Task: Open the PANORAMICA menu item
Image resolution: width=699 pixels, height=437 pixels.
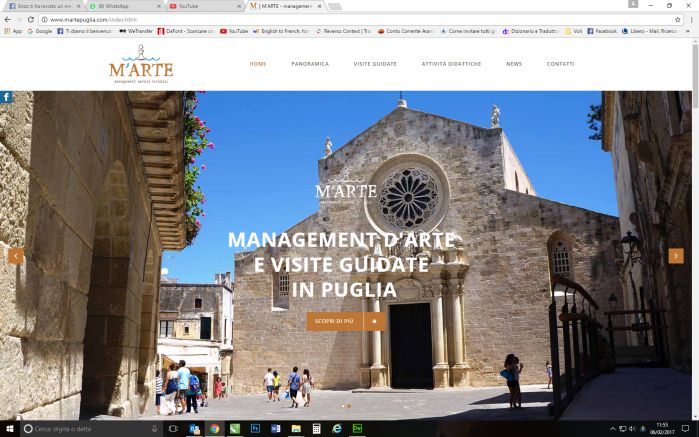Action: tap(310, 64)
